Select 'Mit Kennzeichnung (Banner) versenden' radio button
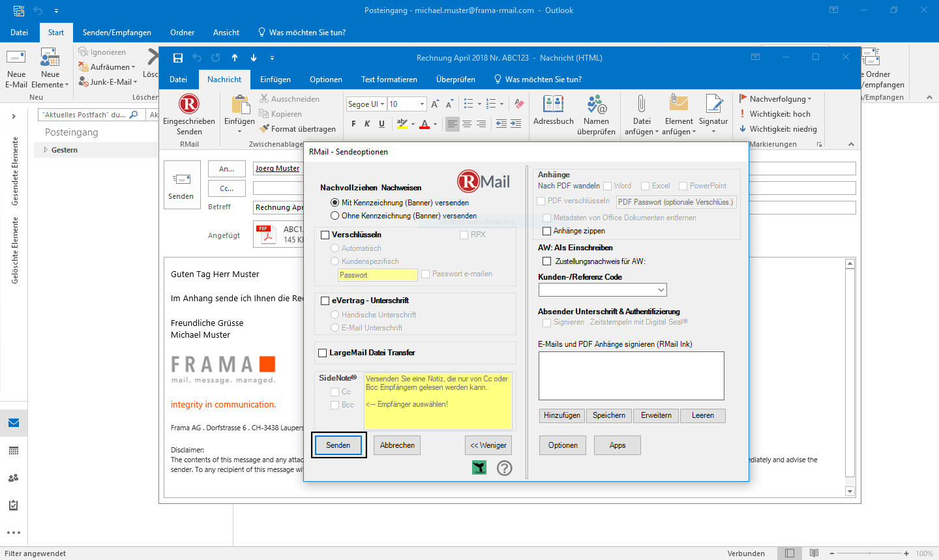939x560 pixels. pos(335,203)
